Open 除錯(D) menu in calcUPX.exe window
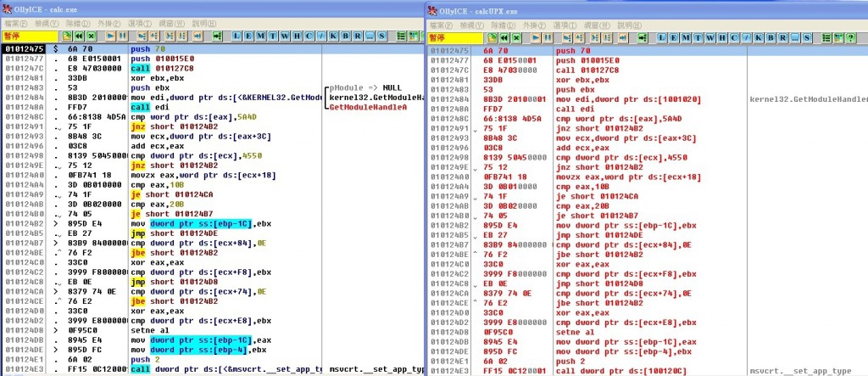The image size is (868, 376). pos(504,25)
